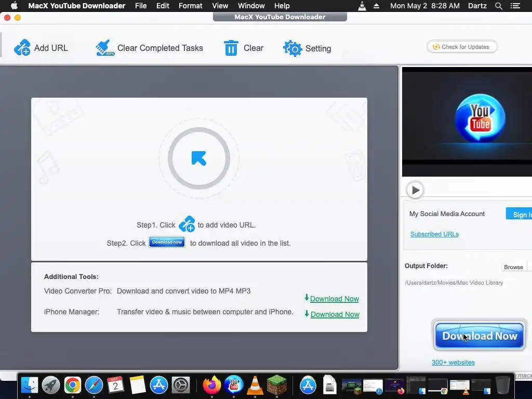The width and height of the screenshot is (532, 399).
Task: Click MacX YouTube Downloader icon in dock
Action: point(234,385)
